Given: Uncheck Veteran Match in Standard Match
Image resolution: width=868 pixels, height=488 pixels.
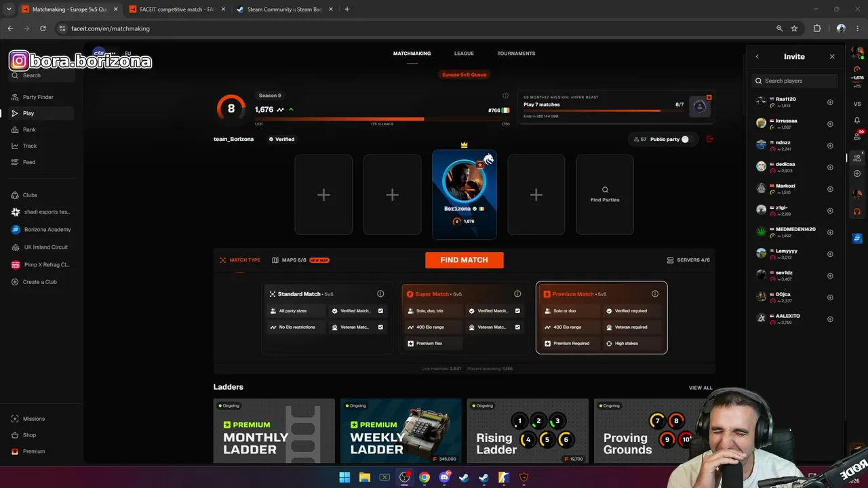Looking at the screenshot, I should click(380, 327).
